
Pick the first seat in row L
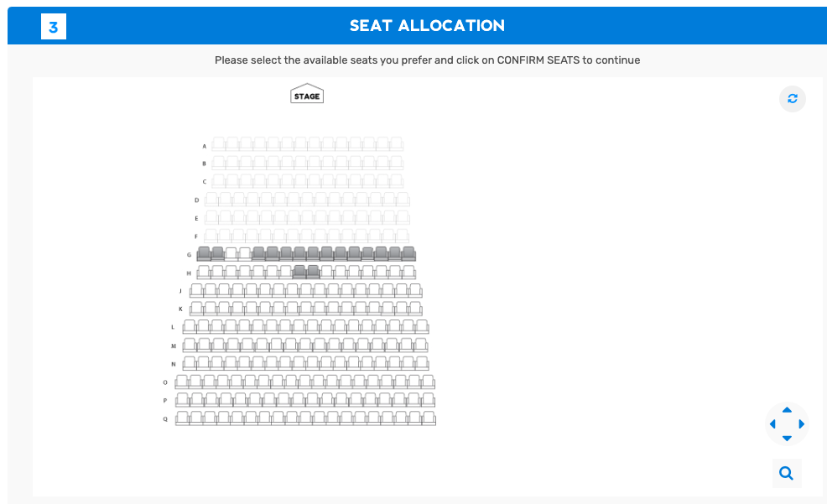[190, 326]
